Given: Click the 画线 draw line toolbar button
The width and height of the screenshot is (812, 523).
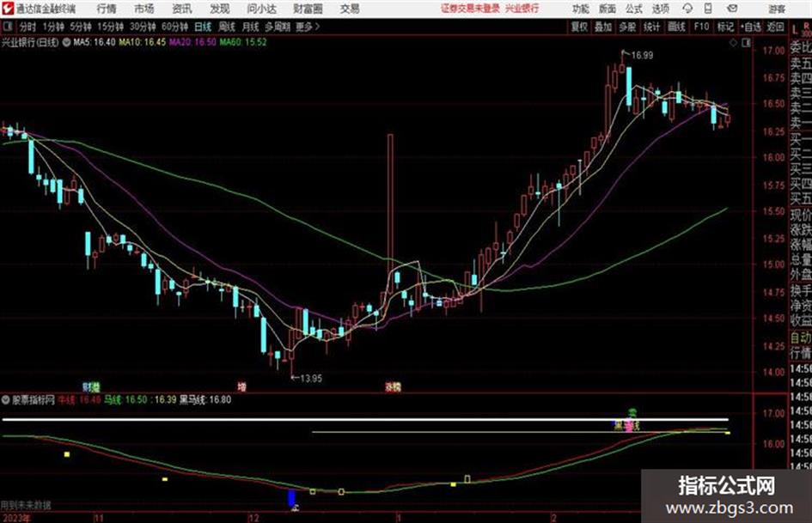Looking at the screenshot, I should click(x=676, y=27).
